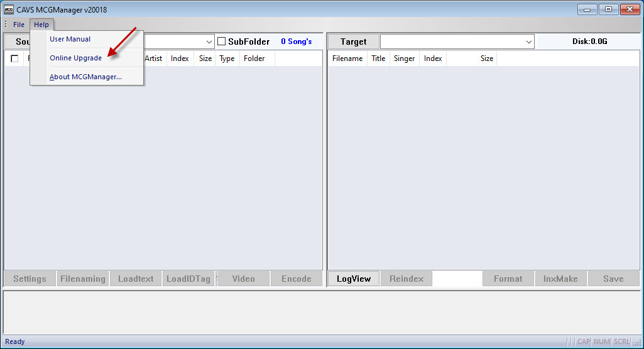Open About MCGManager dialog

[85, 77]
